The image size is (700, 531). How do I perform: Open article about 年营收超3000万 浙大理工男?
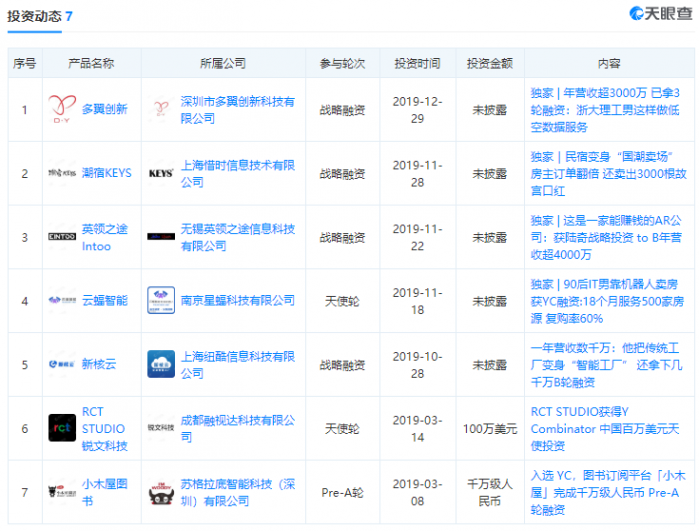coord(605,110)
